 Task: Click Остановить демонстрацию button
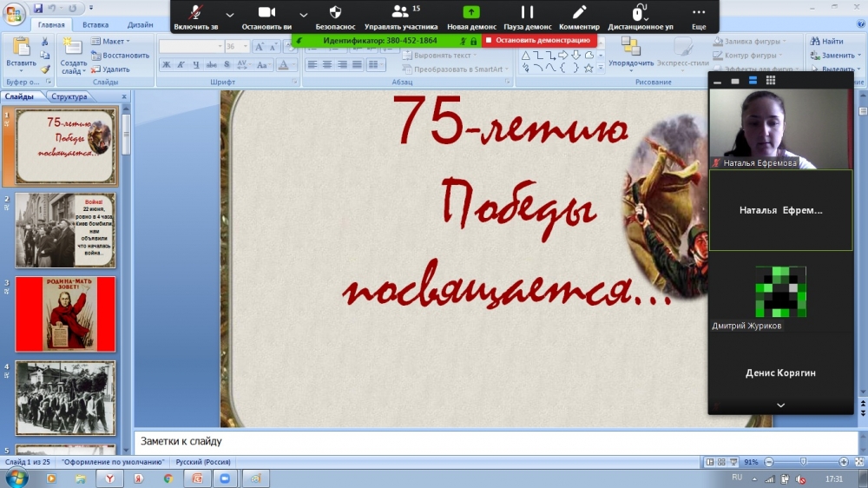tap(539, 41)
